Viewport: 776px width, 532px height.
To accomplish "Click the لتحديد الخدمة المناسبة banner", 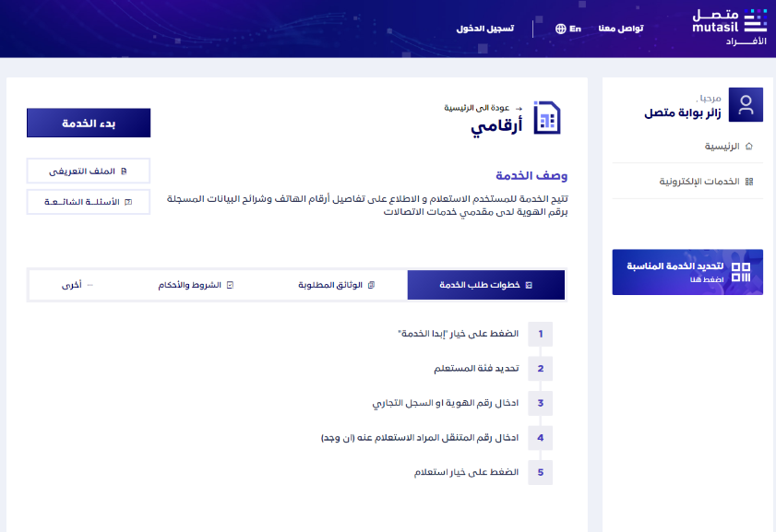I will click(x=687, y=272).
